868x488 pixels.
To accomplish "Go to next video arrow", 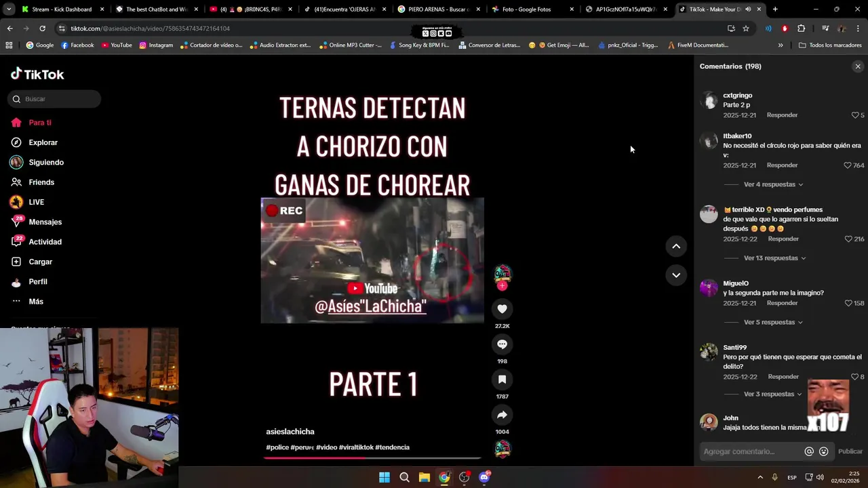I will pyautogui.click(x=676, y=275).
